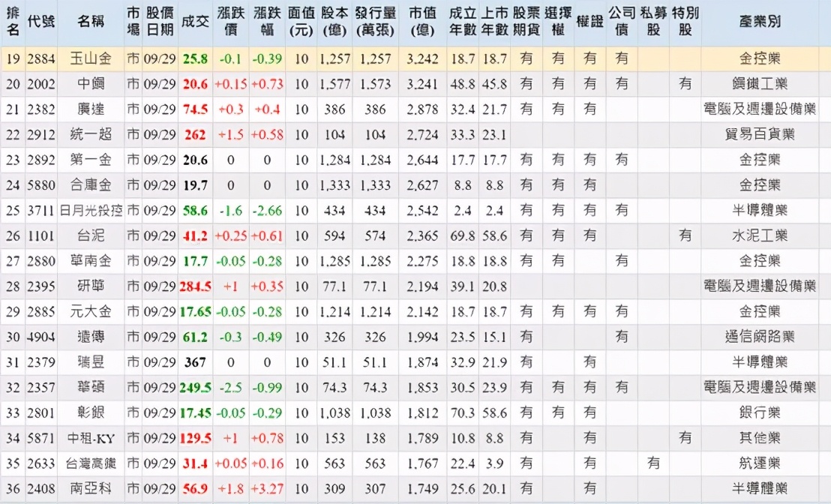
Task: Select the 09/29 date cell for 彰銀
Action: [160, 413]
